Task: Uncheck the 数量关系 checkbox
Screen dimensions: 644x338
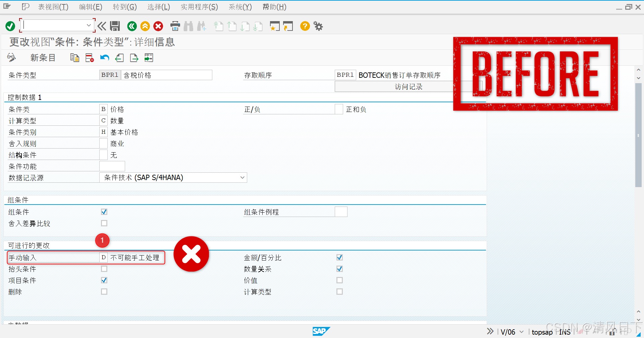Action: coord(339,269)
